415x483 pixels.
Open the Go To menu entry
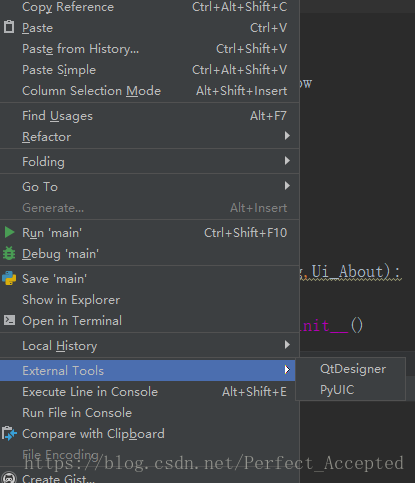pyautogui.click(x=149, y=187)
